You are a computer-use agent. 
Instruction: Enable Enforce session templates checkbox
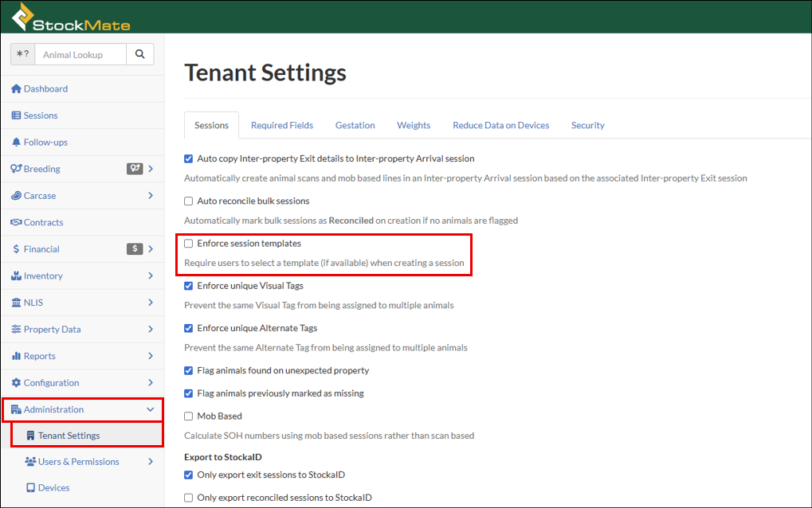click(189, 244)
